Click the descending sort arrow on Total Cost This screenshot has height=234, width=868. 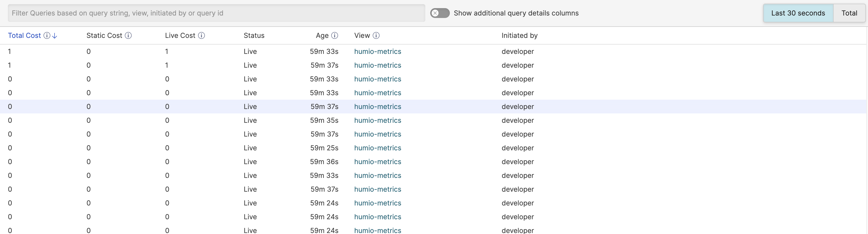click(55, 35)
